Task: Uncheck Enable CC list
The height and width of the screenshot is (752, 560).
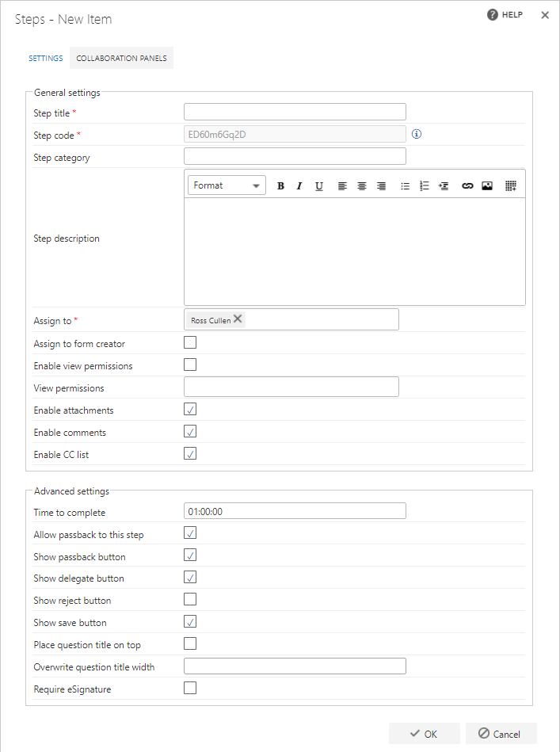Action: (190, 453)
